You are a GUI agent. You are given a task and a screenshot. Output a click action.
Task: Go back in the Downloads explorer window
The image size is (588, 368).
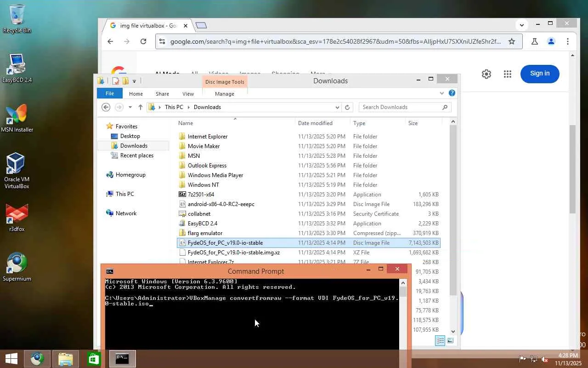(106, 107)
